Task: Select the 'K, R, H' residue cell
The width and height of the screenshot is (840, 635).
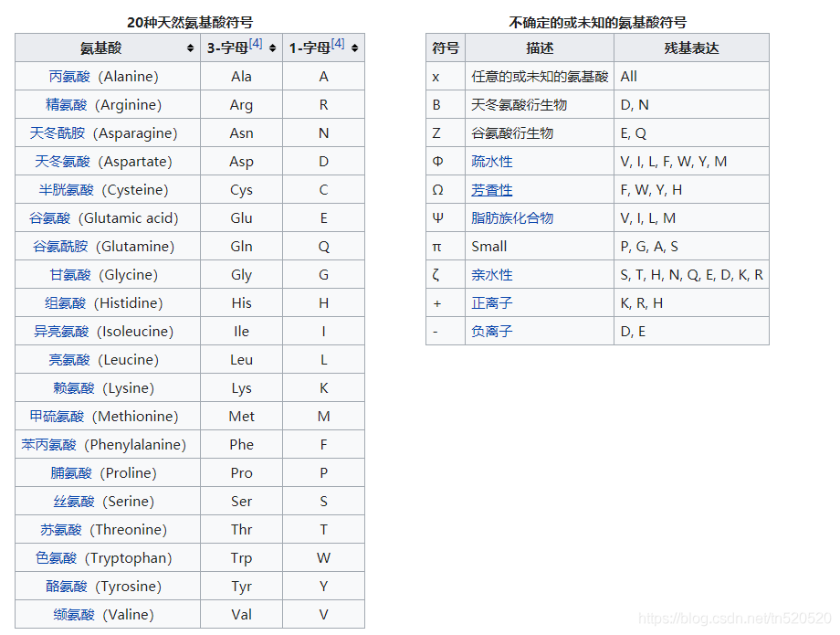Action: click(x=691, y=303)
